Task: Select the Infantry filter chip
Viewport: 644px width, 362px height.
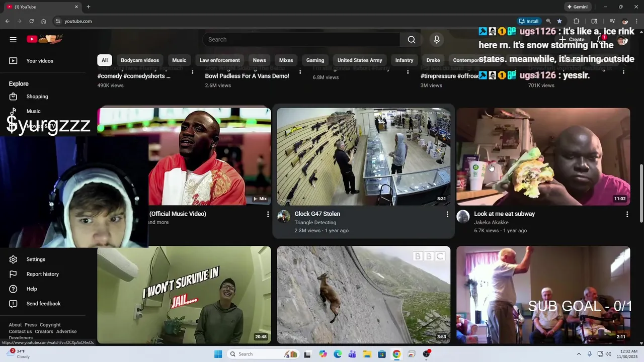Action: tap(405, 60)
